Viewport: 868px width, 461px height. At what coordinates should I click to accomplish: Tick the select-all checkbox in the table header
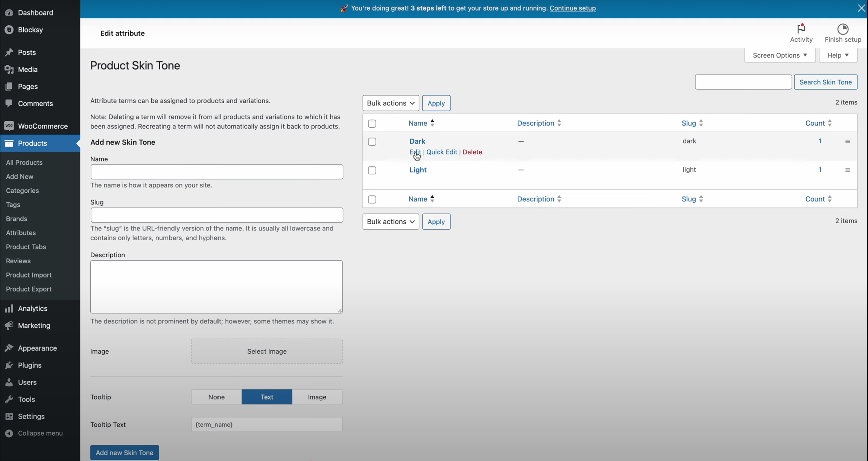coord(372,124)
